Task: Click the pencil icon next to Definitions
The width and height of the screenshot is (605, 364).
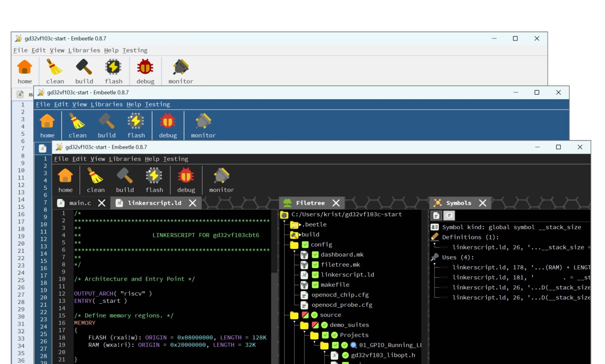Action: click(435, 237)
